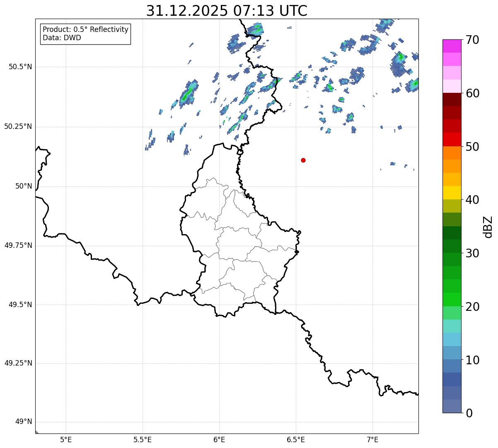Click the title "31.12.2025 07:13 UTC"

click(227, 11)
